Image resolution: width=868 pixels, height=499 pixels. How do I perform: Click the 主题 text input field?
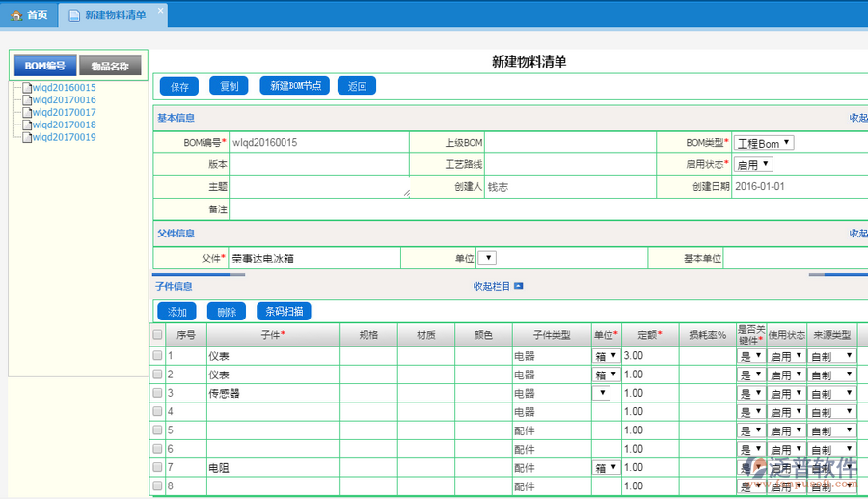point(319,187)
